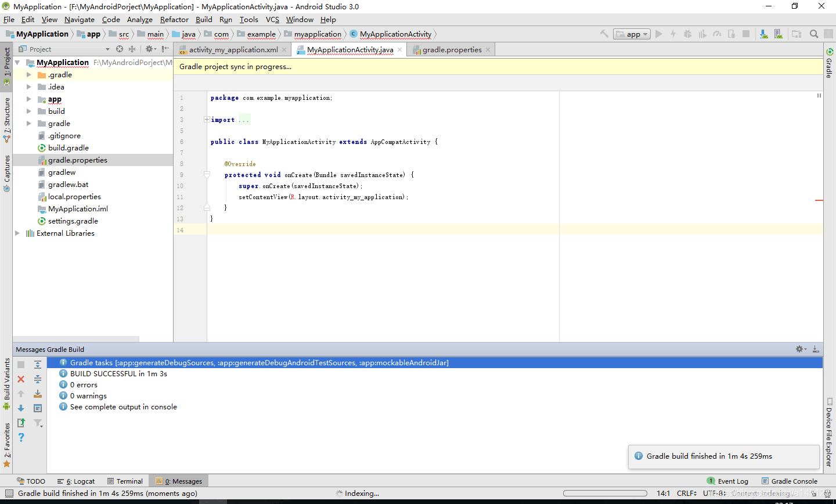Expand External Libraries node
The image size is (836, 504).
pyautogui.click(x=17, y=233)
